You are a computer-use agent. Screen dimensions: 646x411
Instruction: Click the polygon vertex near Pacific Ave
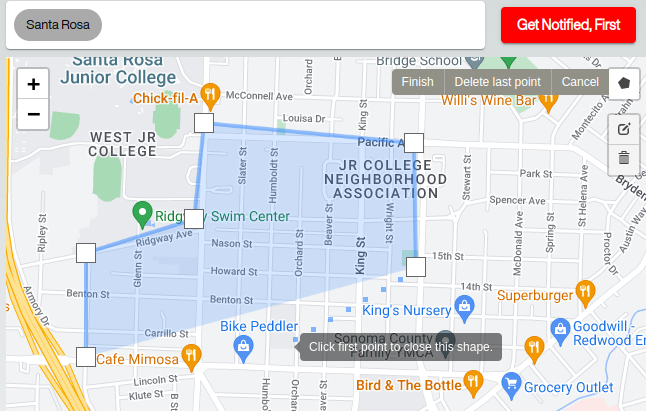point(413,143)
